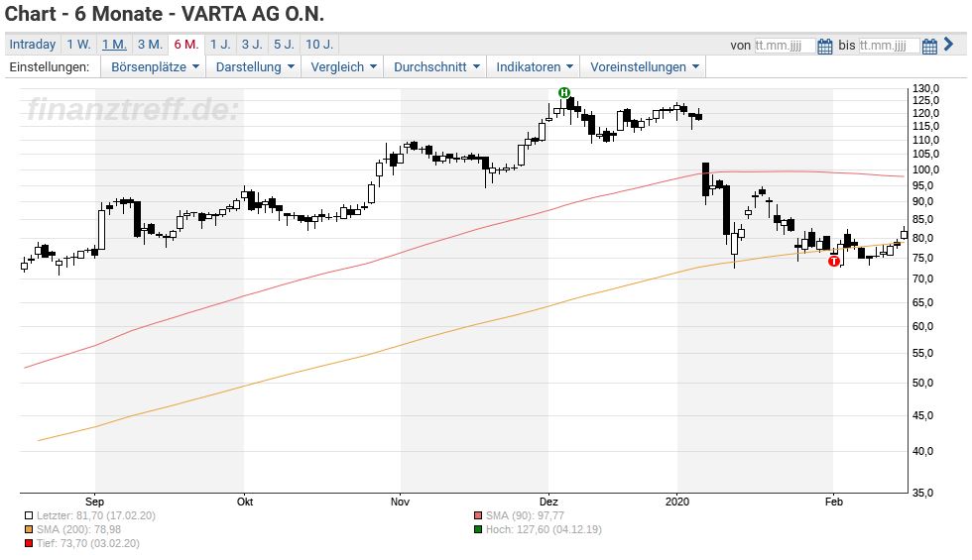
Task: Click the green H high marker on chart
Action: coord(563,93)
